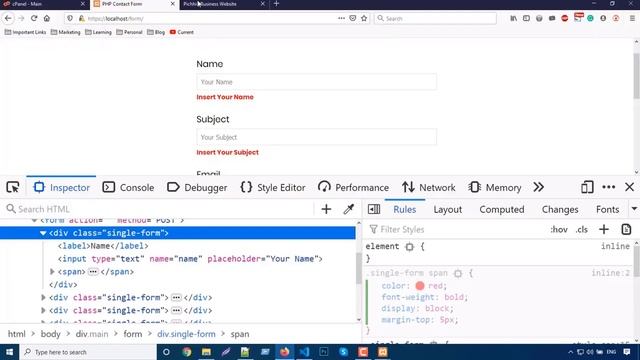Open the Computed sidebar tab
640x360 pixels.
(502, 209)
